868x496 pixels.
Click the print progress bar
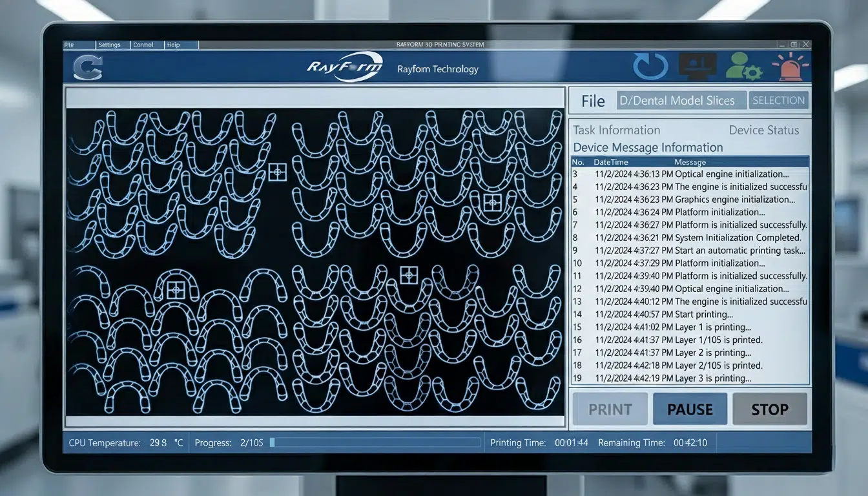375,442
